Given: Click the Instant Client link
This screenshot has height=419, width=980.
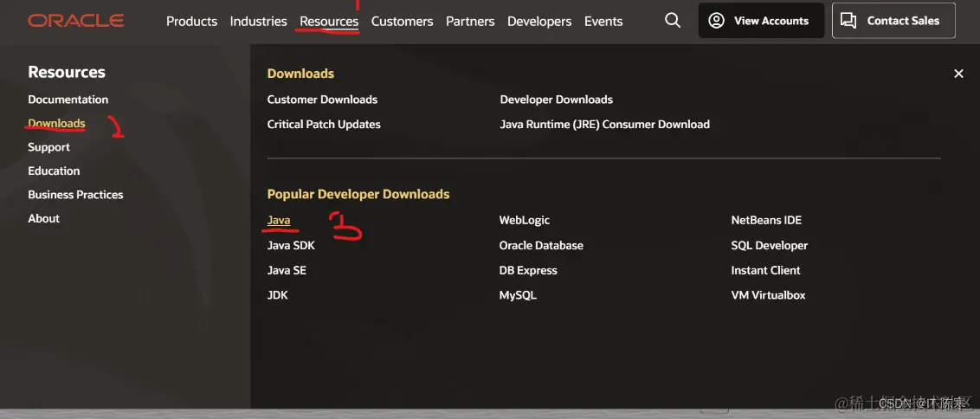Looking at the screenshot, I should click(x=765, y=271).
